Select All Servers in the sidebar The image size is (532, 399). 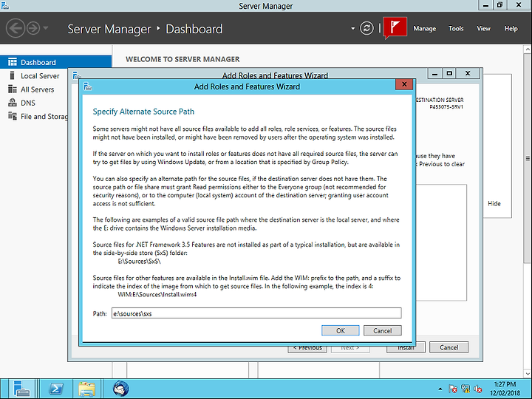tap(38, 89)
